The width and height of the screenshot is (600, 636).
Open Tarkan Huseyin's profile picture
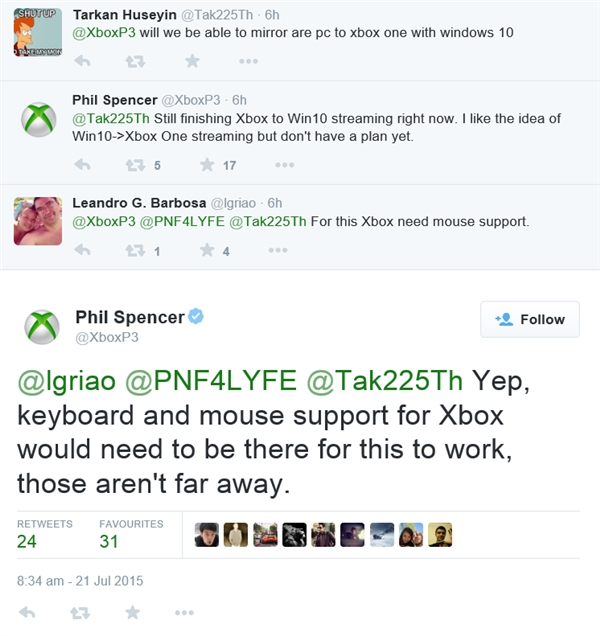pyautogui.click(x=38, y=32)
